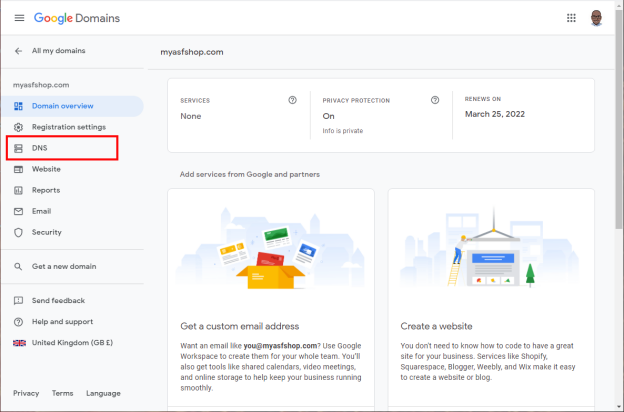Click the page vertical scrollbar
This screenshot has height=412, width=624.
tap(619, 119)
